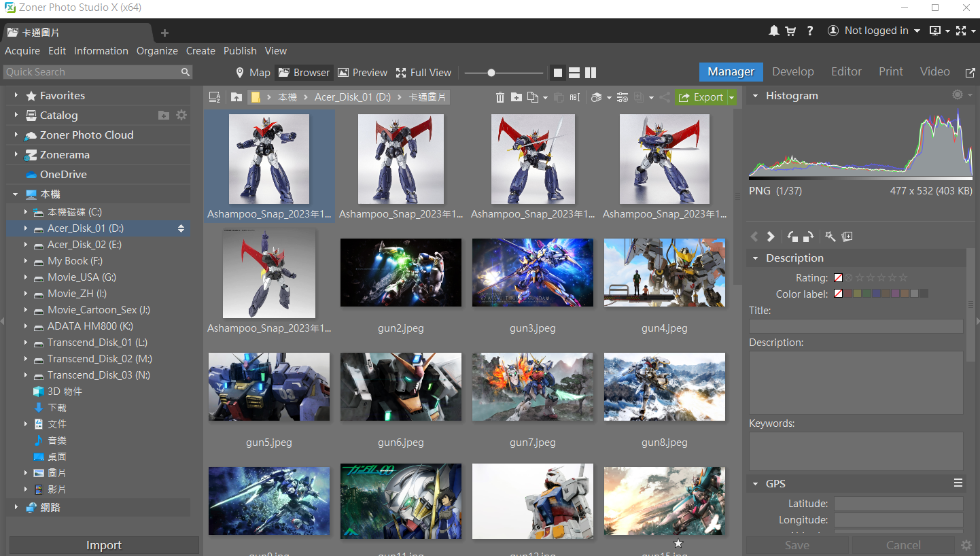980x556 pixels.
Task: Switch to Preview view mode
Action: [x=362, y=73]
